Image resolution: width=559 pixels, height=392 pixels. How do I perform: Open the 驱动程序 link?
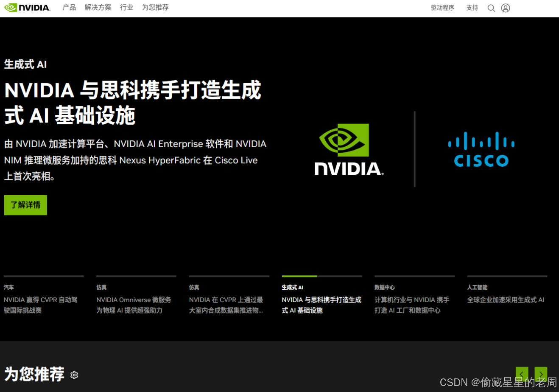[443, 8]
